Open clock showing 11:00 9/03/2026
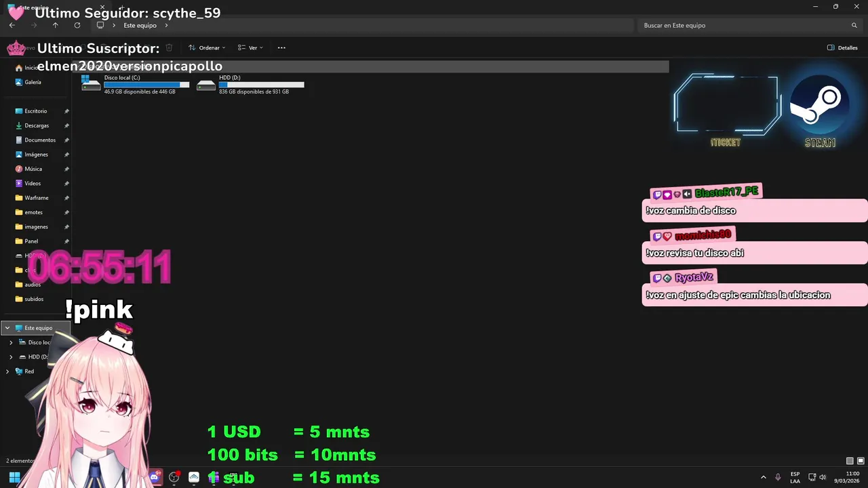Viewport: 868px width, 488px height. point(847,477)
